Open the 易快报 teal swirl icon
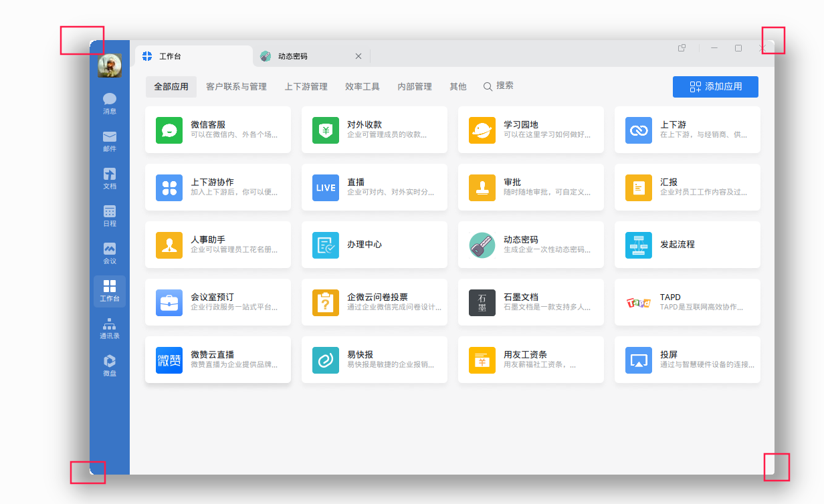 pyautogui.click(x=326, y=360)
